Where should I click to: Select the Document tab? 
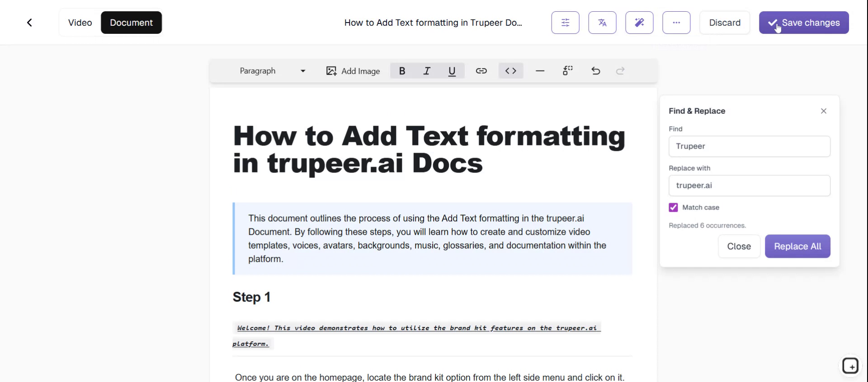pyautogui.click(x=131, y=23)
